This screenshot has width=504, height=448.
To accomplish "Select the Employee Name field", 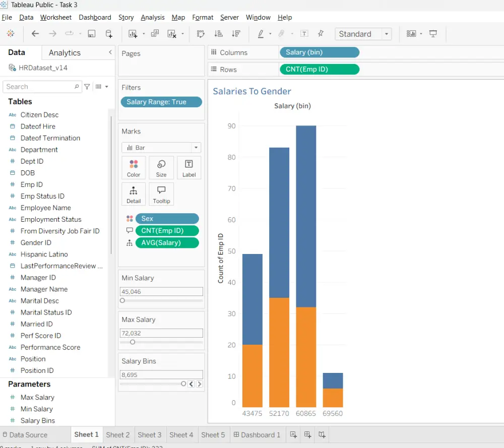I will point(46,208).
